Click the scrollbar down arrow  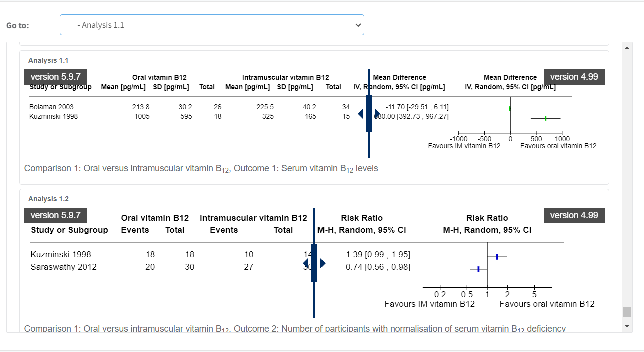point(627,327)
